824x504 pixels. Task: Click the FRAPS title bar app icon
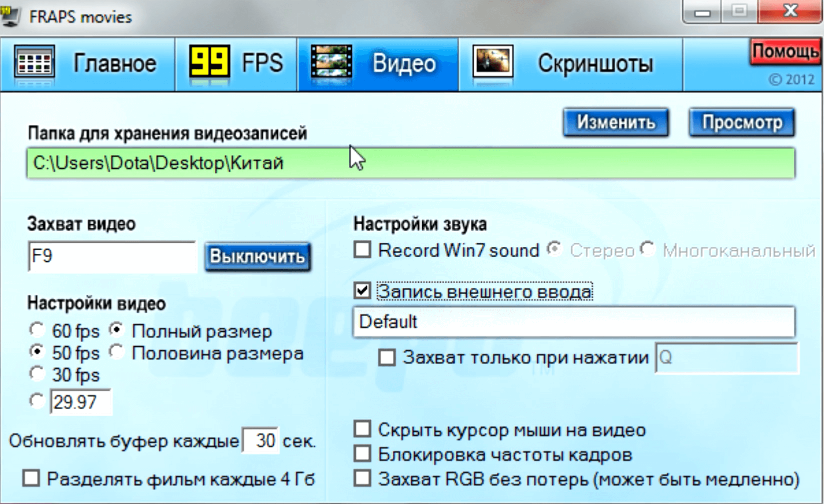point(10,15)
